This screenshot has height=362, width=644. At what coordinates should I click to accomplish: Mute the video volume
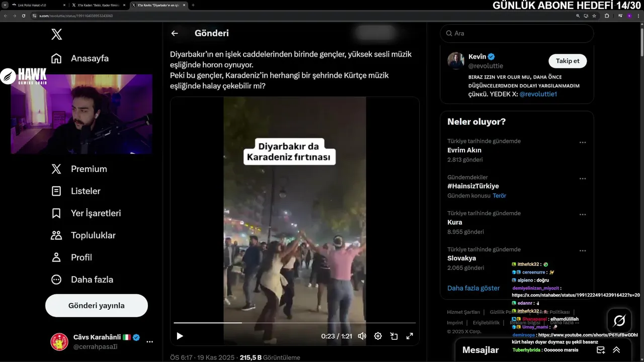point(362,336)
